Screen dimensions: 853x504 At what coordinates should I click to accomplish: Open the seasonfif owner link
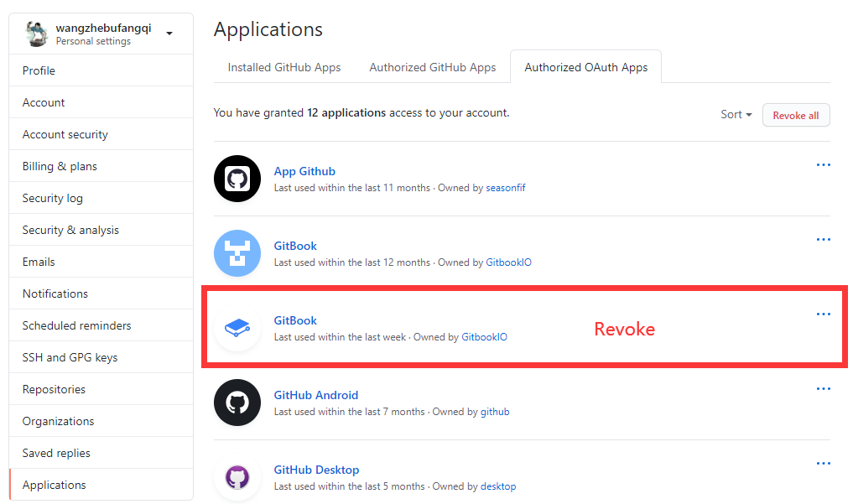506,188
